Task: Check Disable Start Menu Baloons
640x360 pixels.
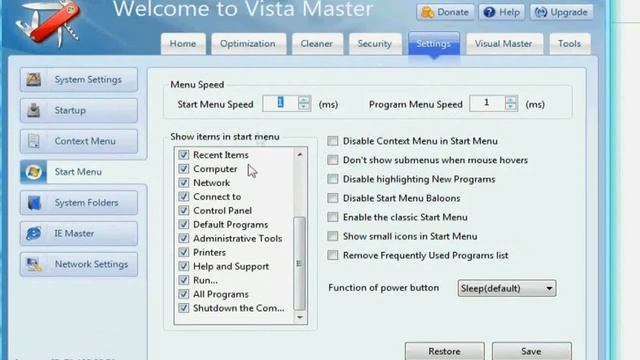Action: (333, 198)
